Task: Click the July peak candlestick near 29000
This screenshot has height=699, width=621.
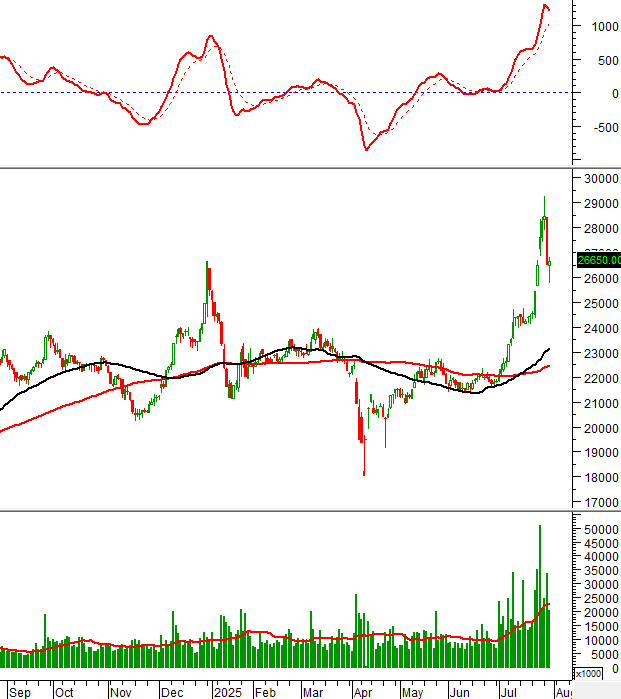Action: coord(544,214)
